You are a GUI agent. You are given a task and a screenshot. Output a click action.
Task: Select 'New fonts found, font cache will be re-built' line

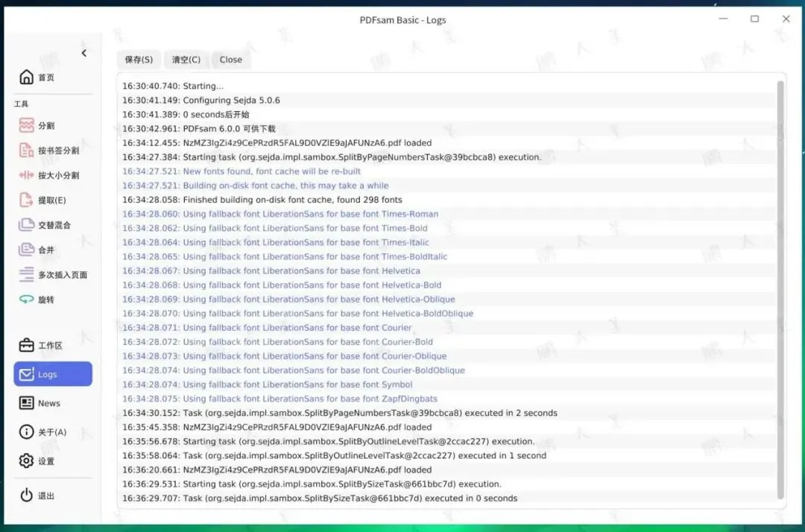446,171
